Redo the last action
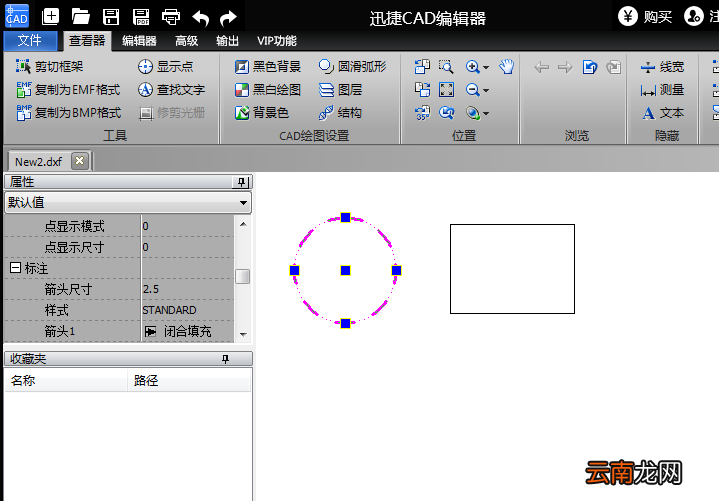Image resolution: width=719 pixels, height=501 pixels. point(228,18)
